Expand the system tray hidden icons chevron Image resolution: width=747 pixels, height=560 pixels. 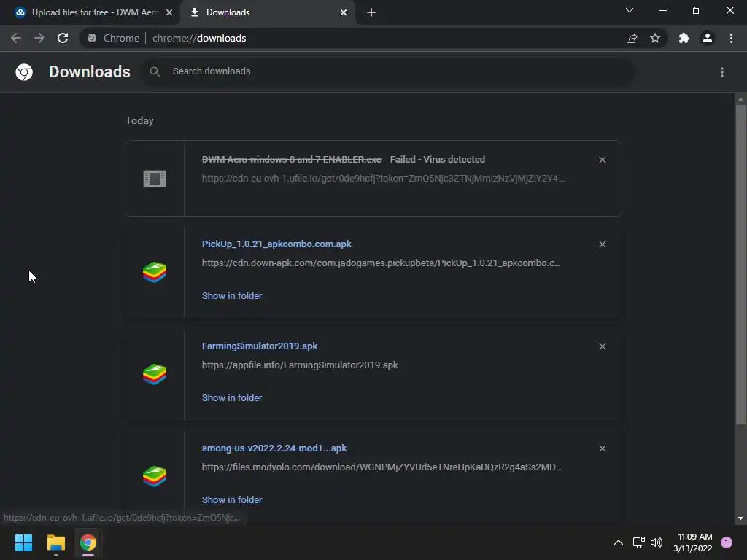tap(619, 542)
